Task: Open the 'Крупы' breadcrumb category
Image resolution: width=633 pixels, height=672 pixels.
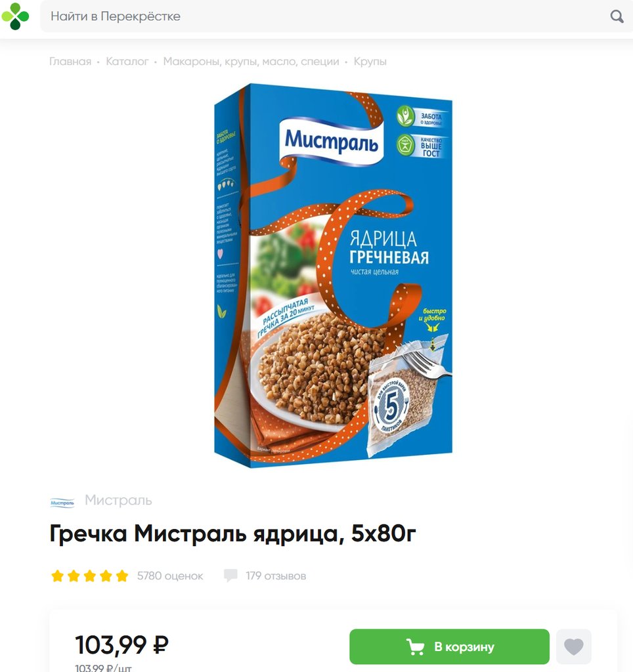Action: coord(370,62)
